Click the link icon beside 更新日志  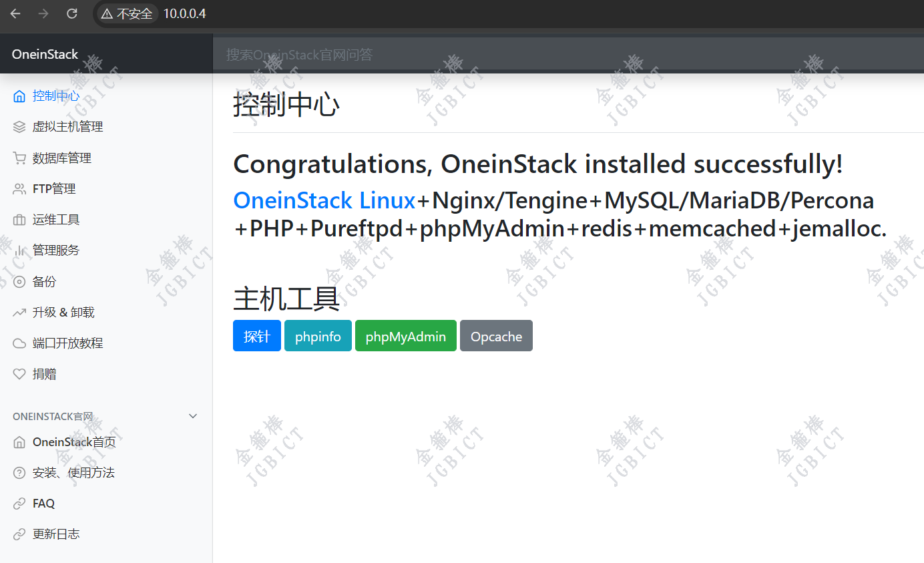(19, 534)
